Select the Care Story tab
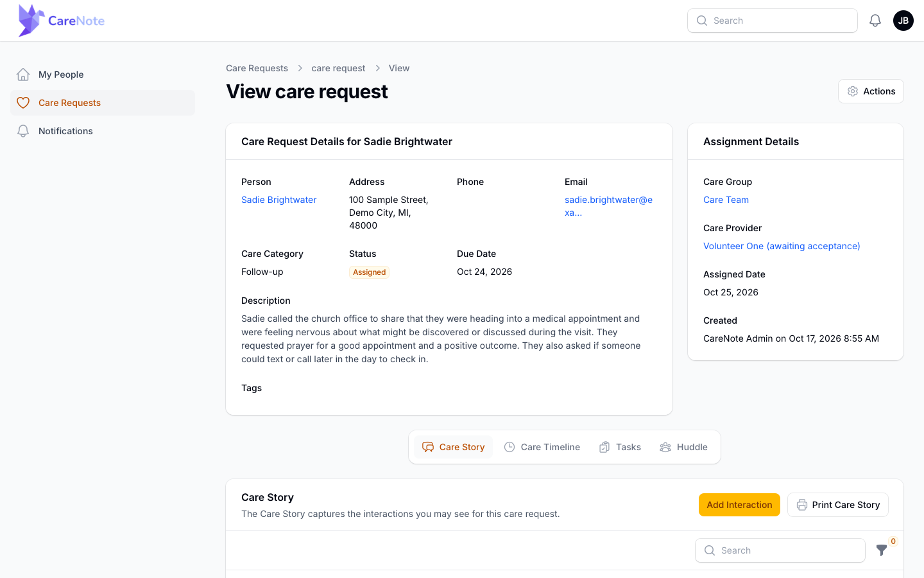 coord(453,447)
